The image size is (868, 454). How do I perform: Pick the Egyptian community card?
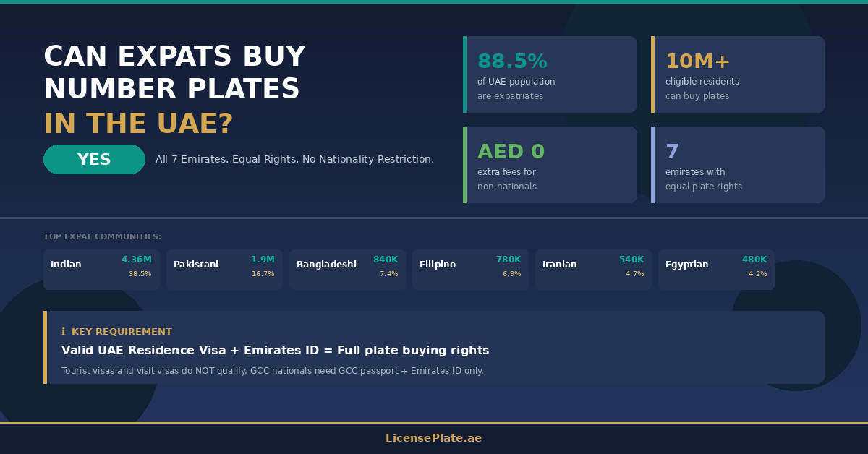[716, 270]
